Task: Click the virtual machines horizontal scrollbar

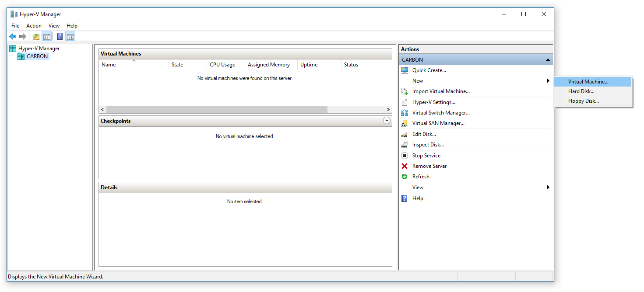Action: coord(216,109)
